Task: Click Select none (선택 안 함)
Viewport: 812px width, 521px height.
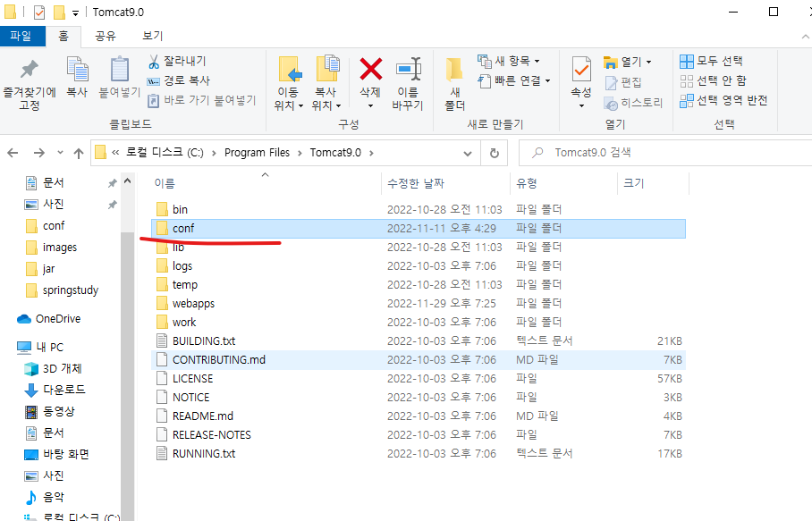Action: [x=713, y=80]
